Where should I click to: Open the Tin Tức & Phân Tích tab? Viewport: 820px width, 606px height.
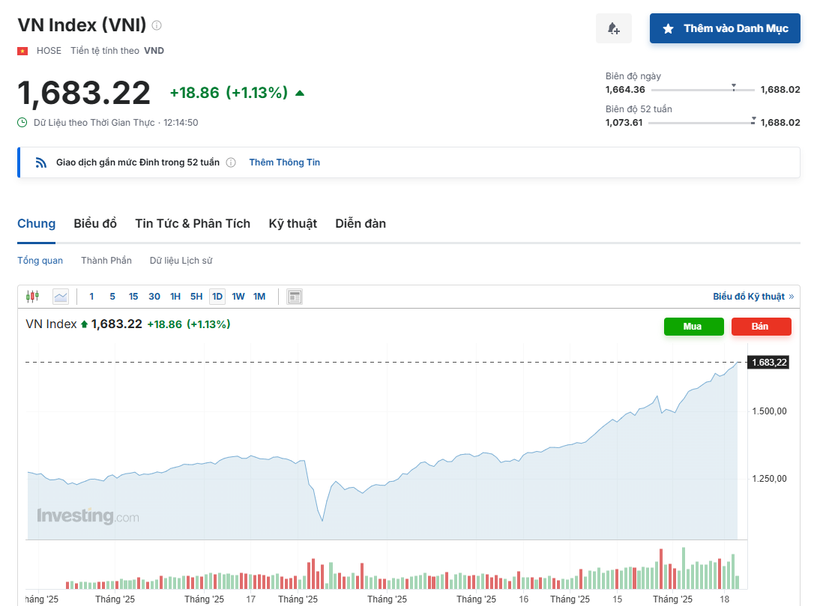coord(192,223)
